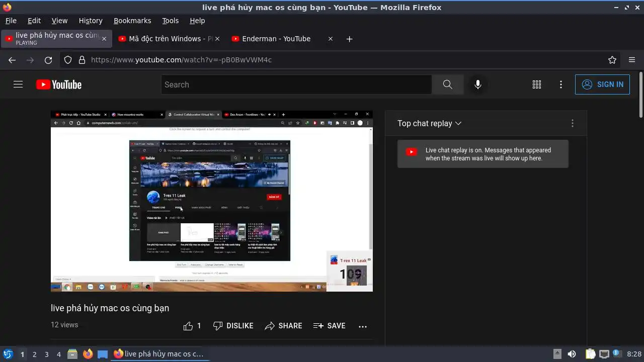Image resolution: width=644 pixels, height=362 pixels.
Task: Select the Firefox window taskbar entry
Action: click(x=159, y=354)
